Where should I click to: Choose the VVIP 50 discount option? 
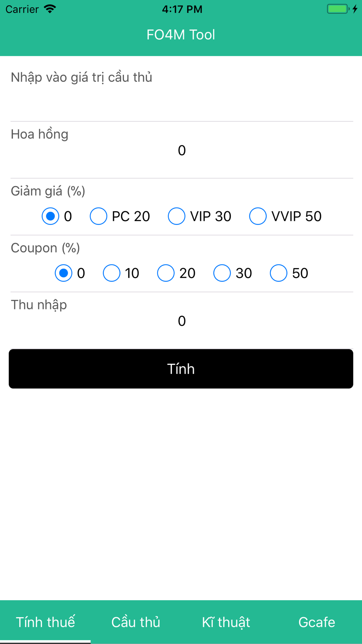click(258, 216)
